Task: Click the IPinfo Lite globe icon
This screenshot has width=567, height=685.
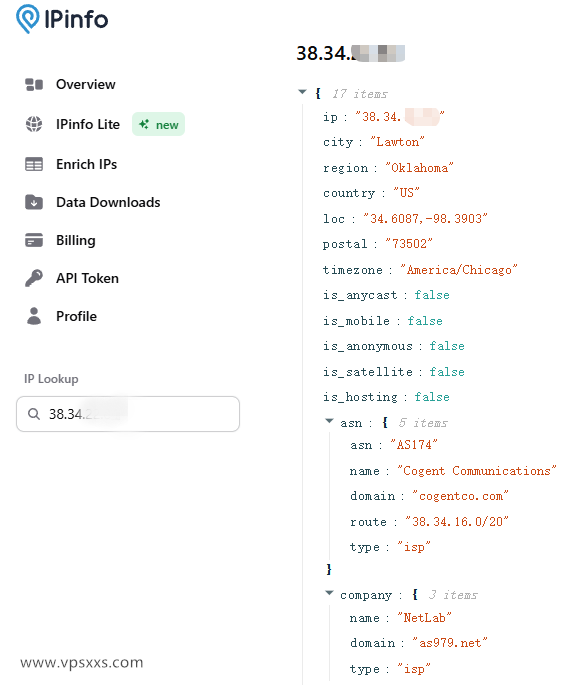Action: click(34, 125)
